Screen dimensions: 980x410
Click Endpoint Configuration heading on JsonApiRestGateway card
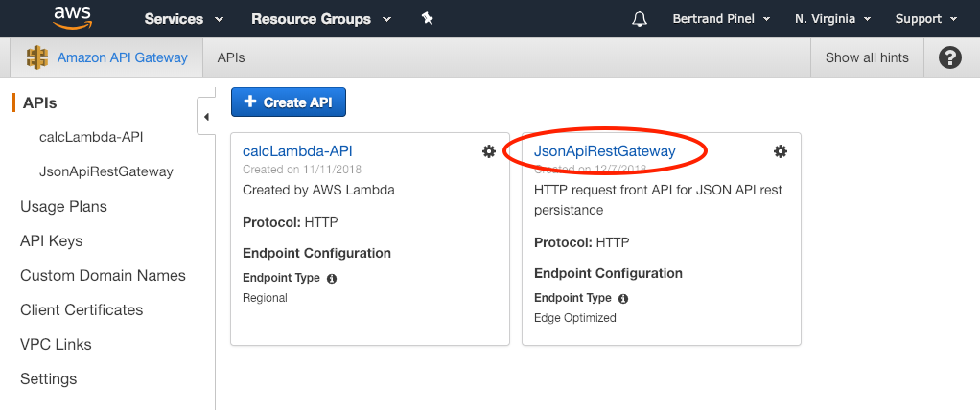click(x=608, y=273)
